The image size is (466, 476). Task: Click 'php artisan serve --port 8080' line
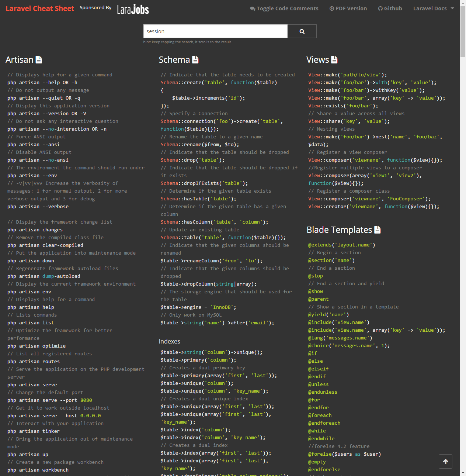50,400
